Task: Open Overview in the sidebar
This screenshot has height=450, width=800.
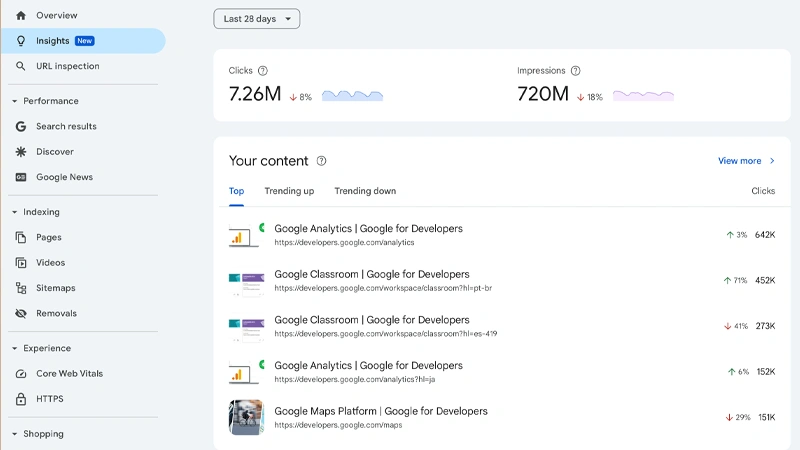Action: 57,15
